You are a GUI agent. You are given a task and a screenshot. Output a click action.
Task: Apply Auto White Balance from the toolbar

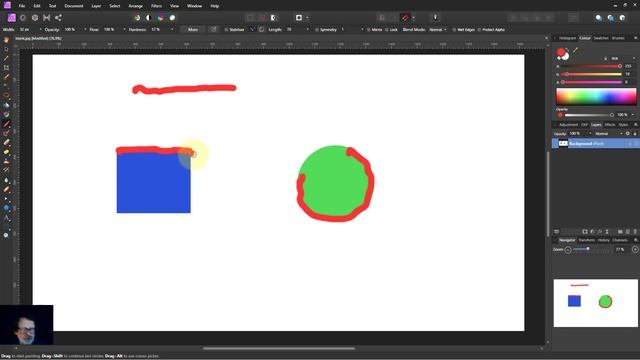(x=172, y=18)
